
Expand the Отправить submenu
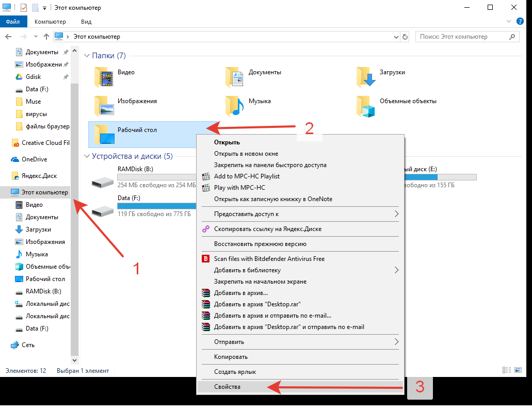pos(396,341)
